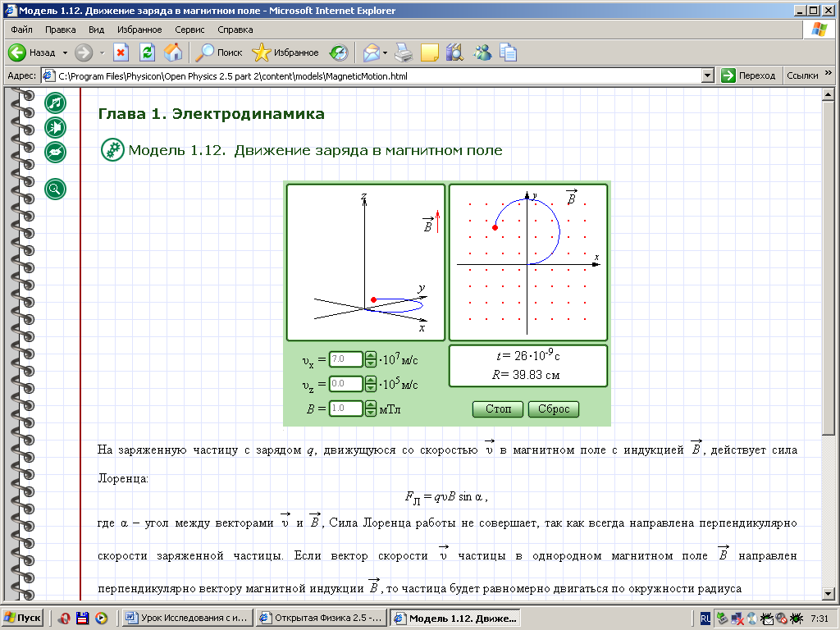840x630 pixels.
Task: Click the Переход go button
Action: 748,75
